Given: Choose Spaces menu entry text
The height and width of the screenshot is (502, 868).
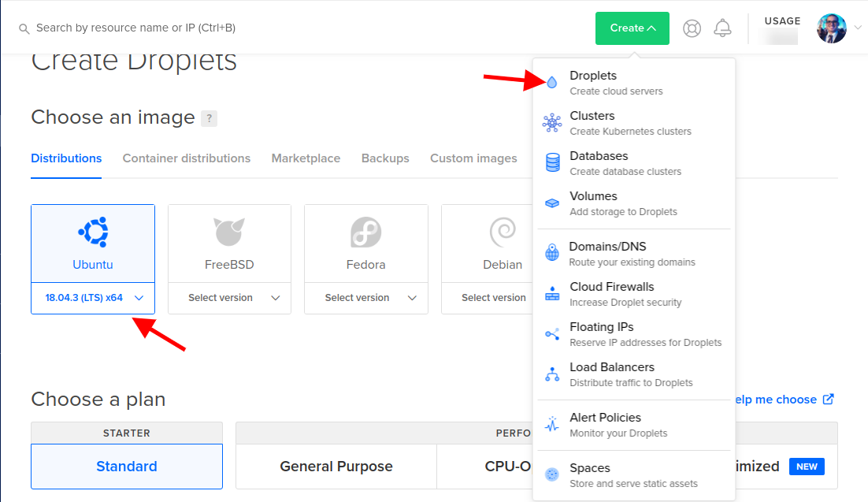Looking at the screenshot, I should [x=590, y=468].
